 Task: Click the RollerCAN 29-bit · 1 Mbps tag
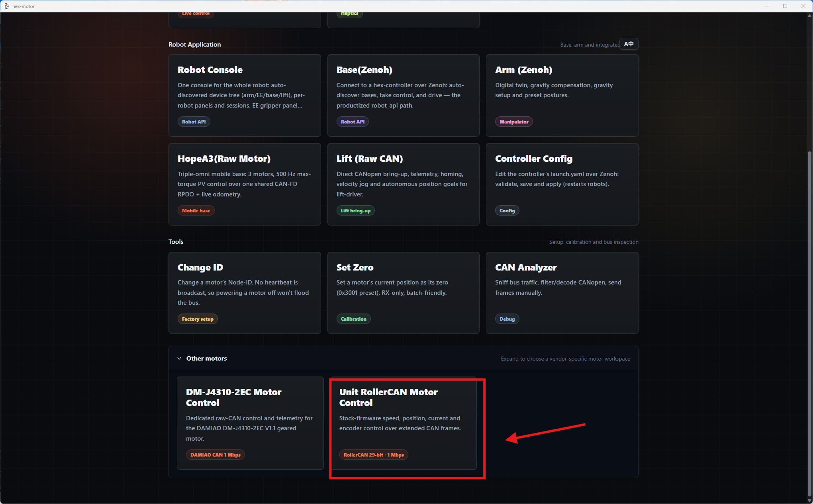pos(374,455)
